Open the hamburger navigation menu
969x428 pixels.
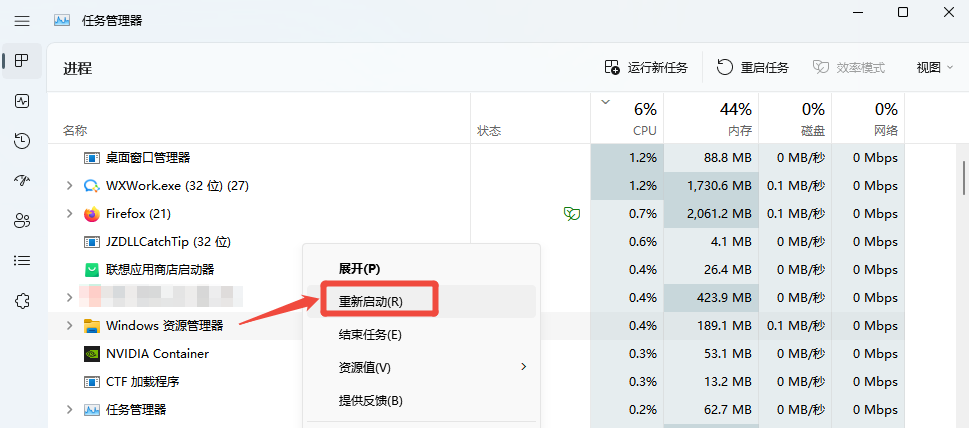coord(22,21)
